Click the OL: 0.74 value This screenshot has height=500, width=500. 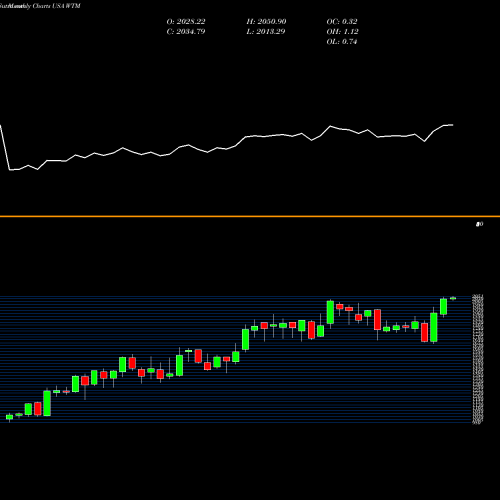tap(342, 42)
